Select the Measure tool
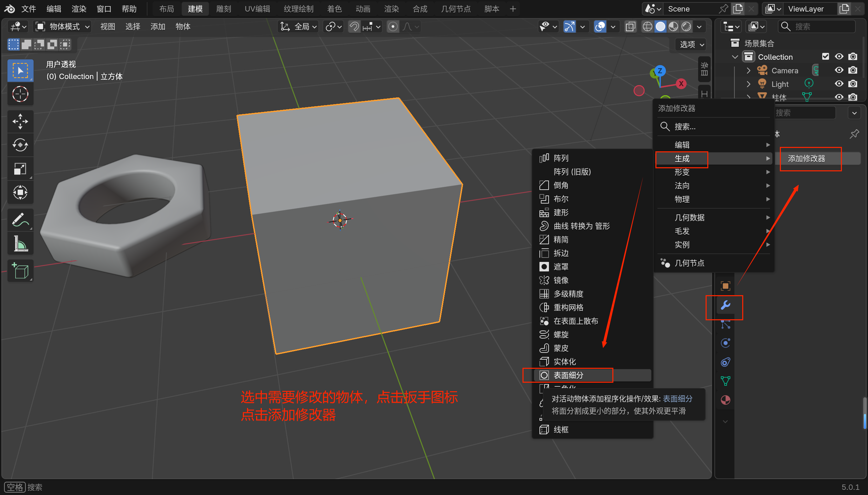This screenshot has width=868, height=495. (20, 244)
